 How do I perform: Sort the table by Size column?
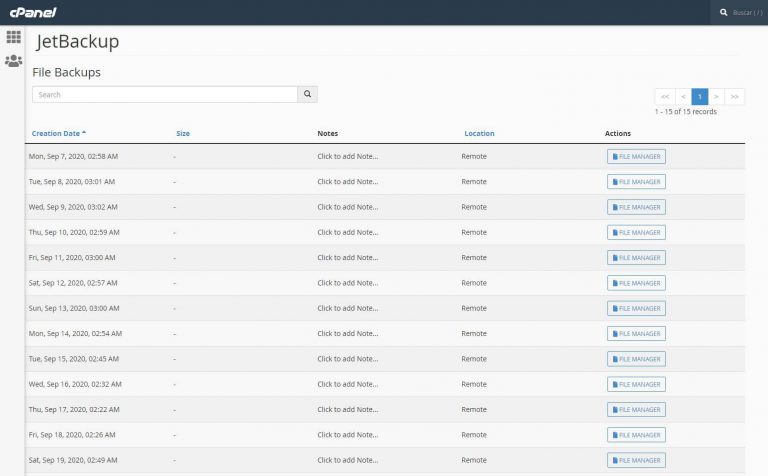pos(183,133)
